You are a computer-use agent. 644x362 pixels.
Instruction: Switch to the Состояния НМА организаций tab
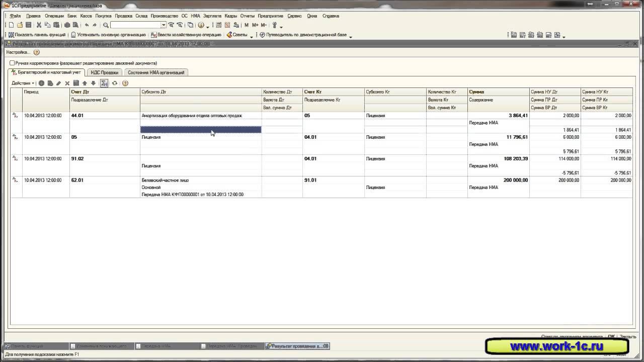tap(156, 72)
